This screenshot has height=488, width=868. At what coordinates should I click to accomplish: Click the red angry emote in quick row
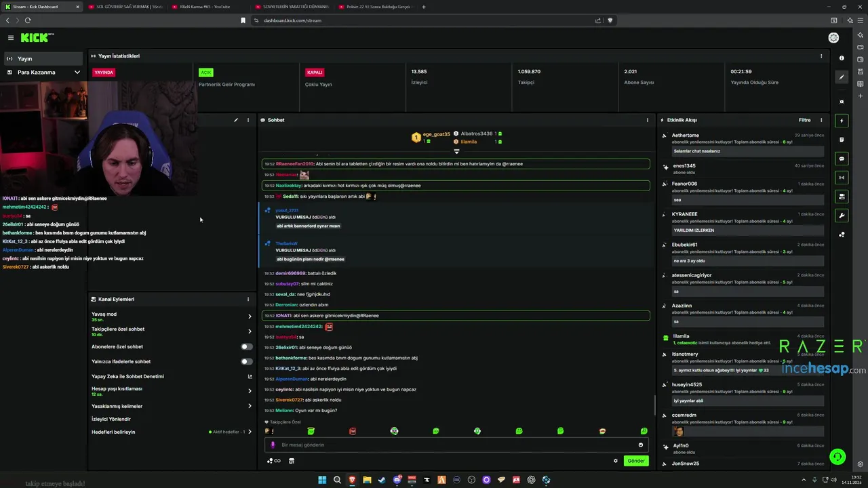353,431
